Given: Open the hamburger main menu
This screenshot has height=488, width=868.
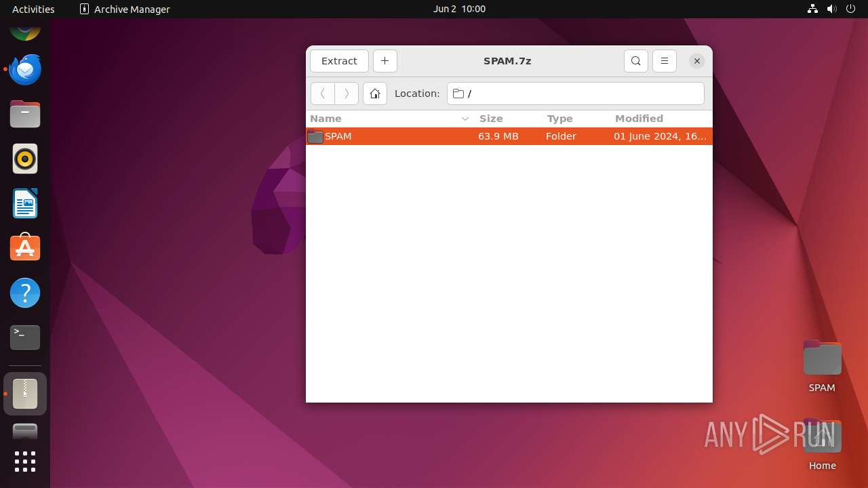Looking at the screenshot, I should coord(665,61).
